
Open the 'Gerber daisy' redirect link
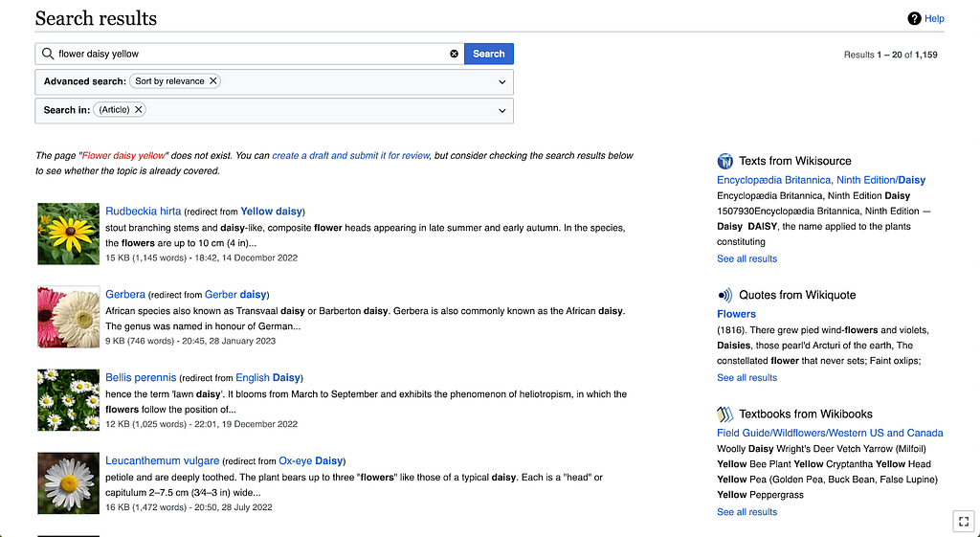click(235, 295)
